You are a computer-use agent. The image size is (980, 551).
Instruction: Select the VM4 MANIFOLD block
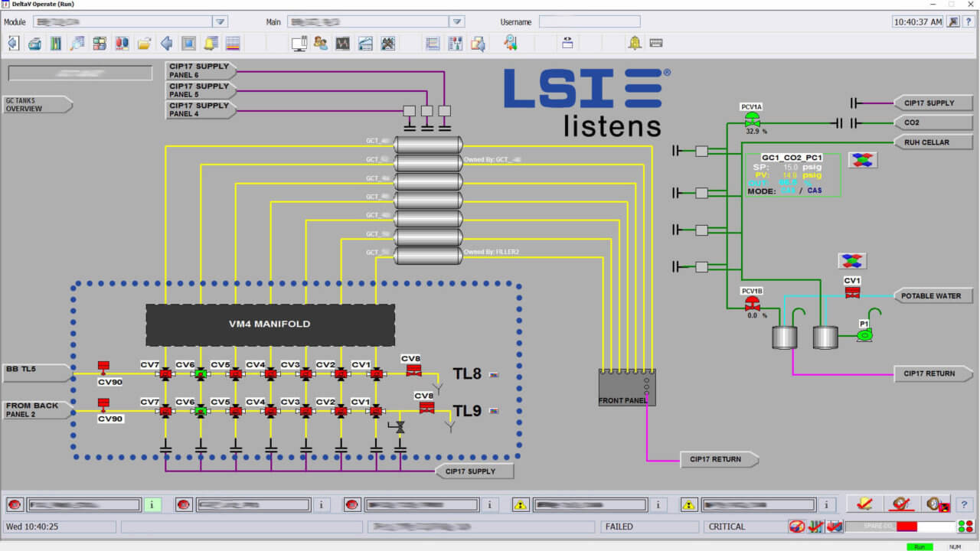[270, 324]
